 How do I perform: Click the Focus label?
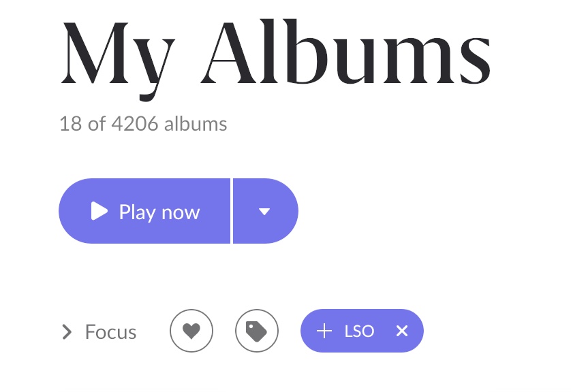click(110, 331)
